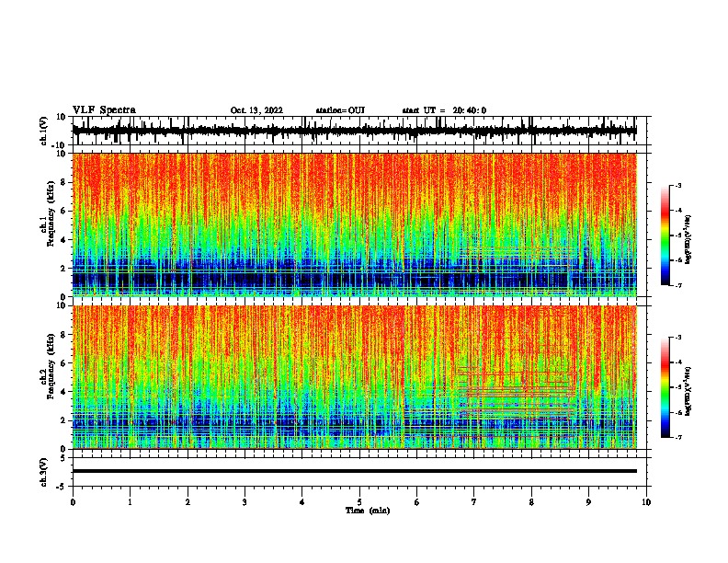Click the time axis end tick label "10"
This screenshot has width=728, height=563.
[x=646, y=502]
